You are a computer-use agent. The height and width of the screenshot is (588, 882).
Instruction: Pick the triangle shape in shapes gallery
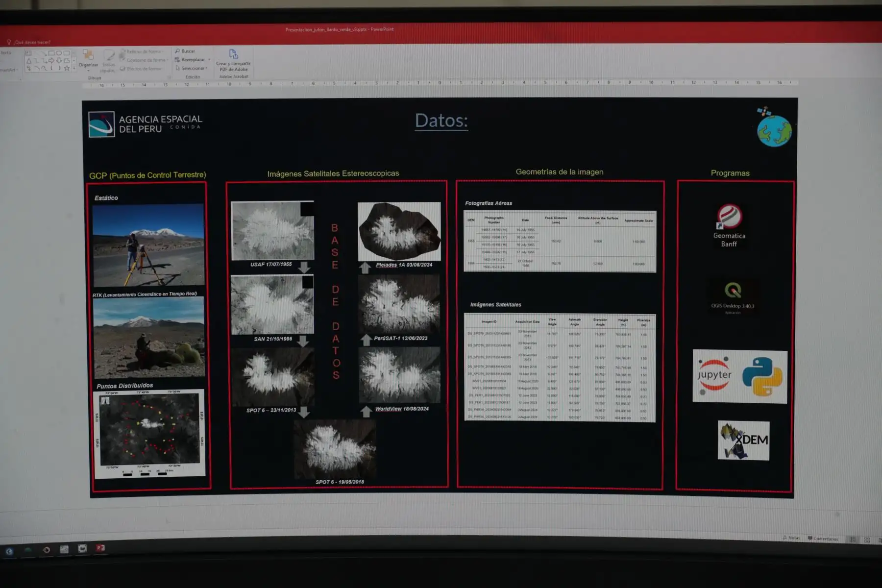pyautogui.click(x=29, y=61)
